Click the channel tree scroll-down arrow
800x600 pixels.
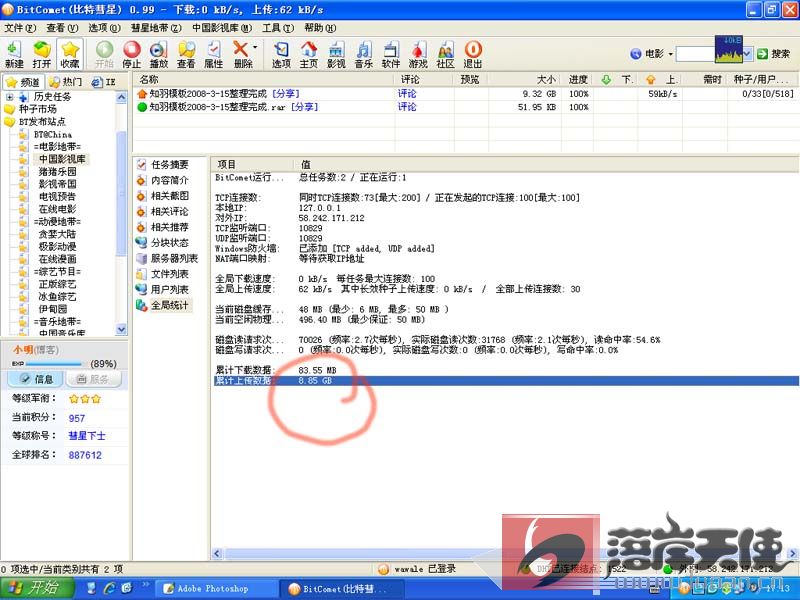pos(121,329)
